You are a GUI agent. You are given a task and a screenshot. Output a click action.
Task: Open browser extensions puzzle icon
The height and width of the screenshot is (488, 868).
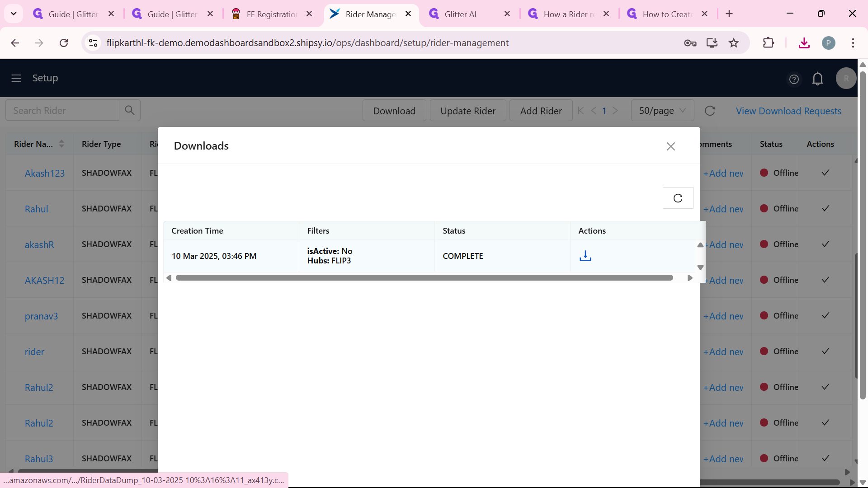click(x=769, y=43)
